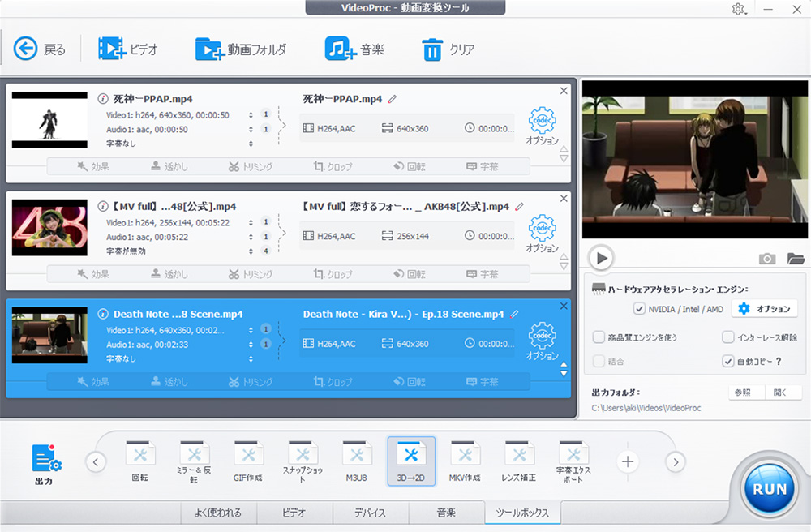Take a snapshot with the camera icon
The image size is (811, 532).
point(767,259)
